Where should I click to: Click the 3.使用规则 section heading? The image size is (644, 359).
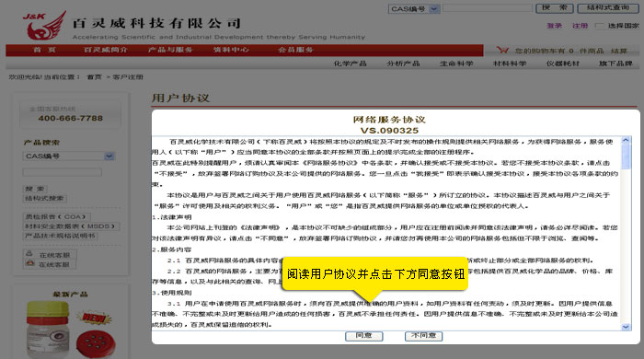172,293
